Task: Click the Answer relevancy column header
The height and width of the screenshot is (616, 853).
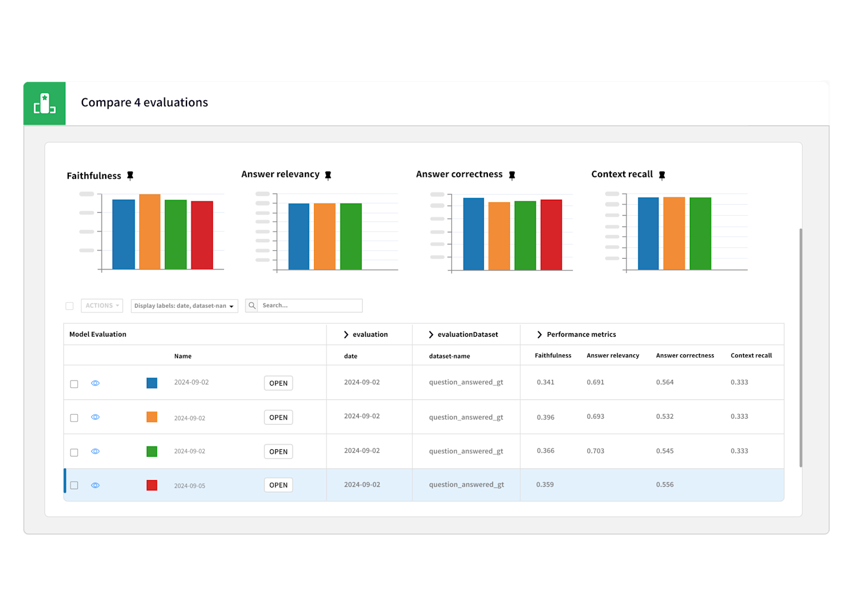Action: coord(613,355)
